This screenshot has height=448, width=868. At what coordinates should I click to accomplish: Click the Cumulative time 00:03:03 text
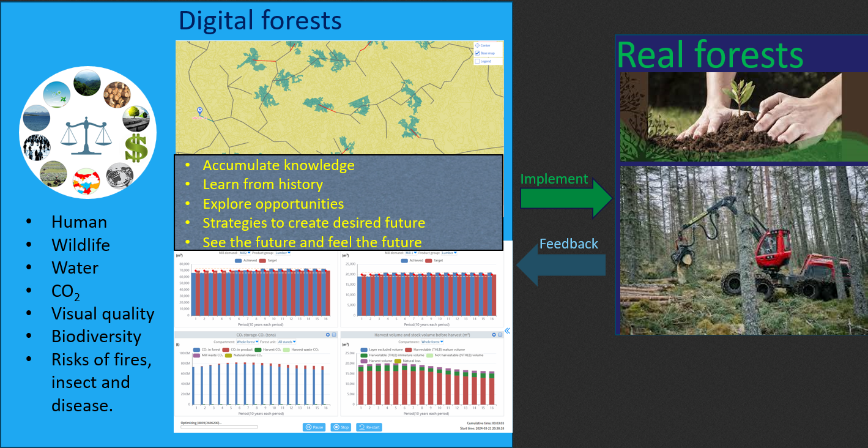click(x=486, y=423)
